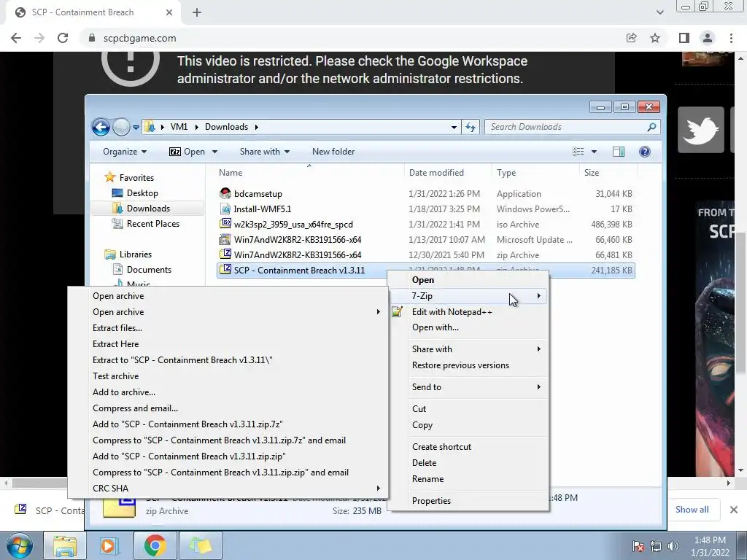Select the Win7AndW2K8R2 zip archive

290,254
